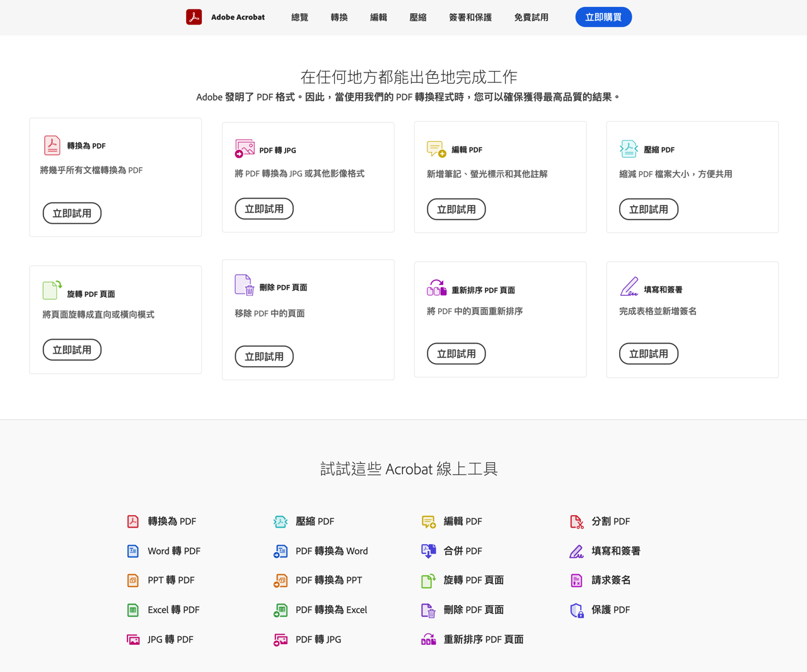Click the PDF 轉換為 Word list icon
807x672 pixels.
[281, 551]
